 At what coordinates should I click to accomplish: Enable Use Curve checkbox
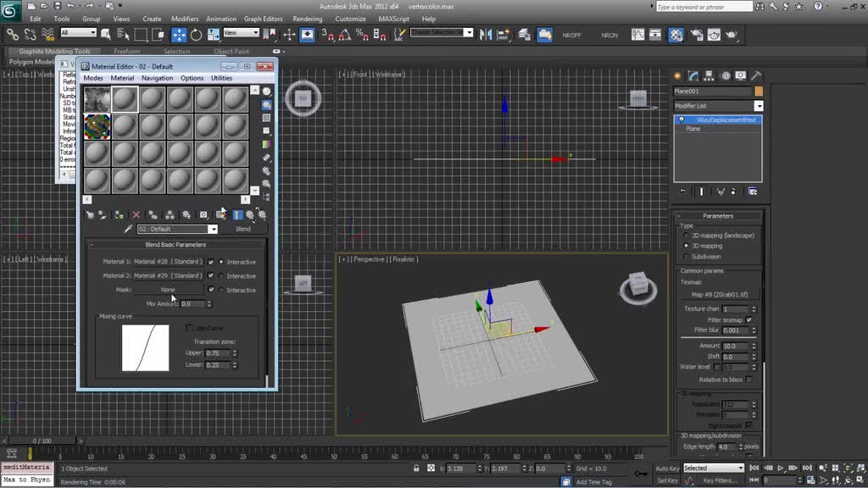pos(189,328)
